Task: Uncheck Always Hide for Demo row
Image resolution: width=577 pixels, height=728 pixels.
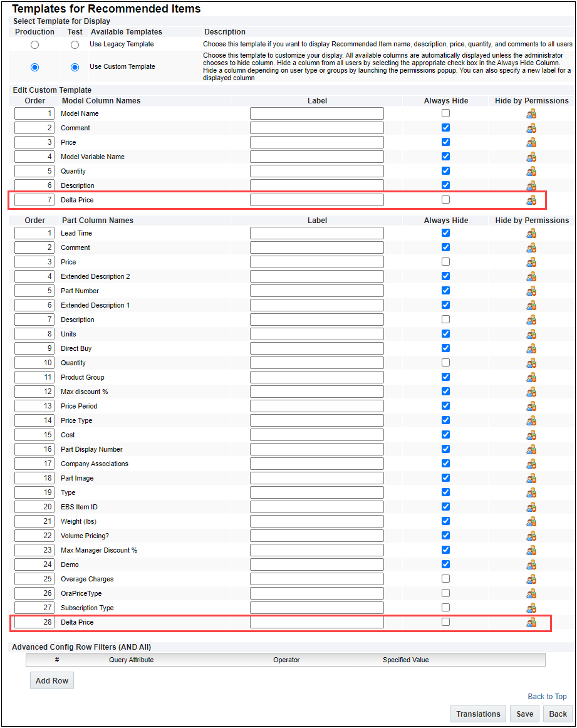Action: coord(445,564)
